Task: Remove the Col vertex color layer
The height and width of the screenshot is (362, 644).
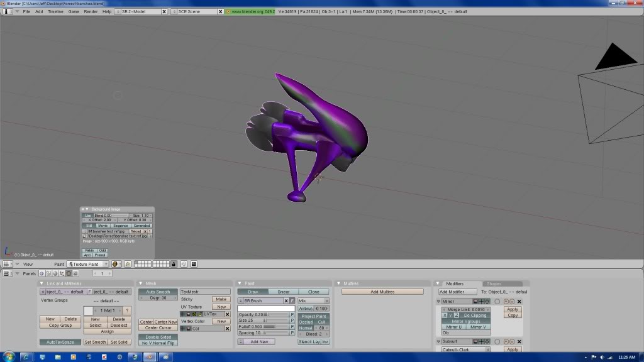Action: coord(227,329)
